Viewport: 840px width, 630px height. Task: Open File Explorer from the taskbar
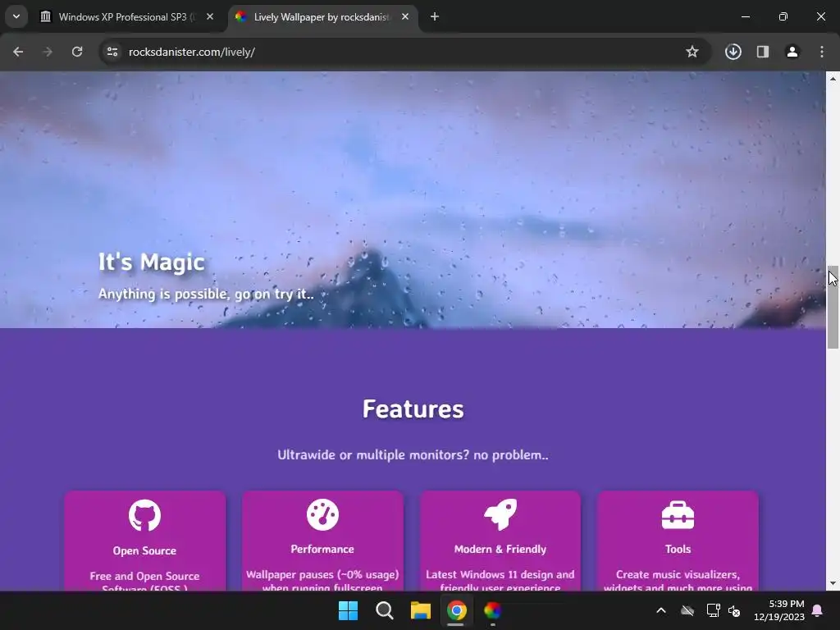tap(421, 610)
